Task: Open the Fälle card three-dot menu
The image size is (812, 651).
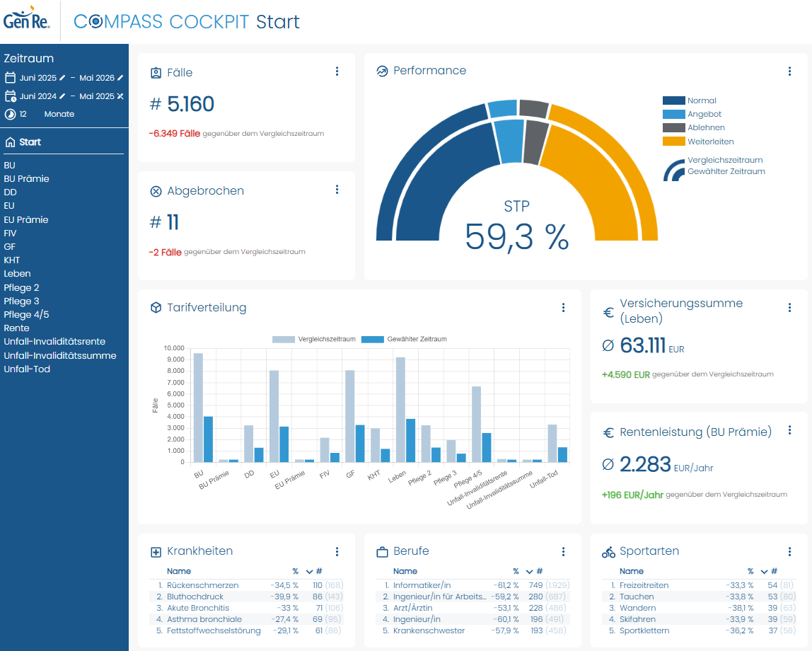Action: (x=337, y=71)
